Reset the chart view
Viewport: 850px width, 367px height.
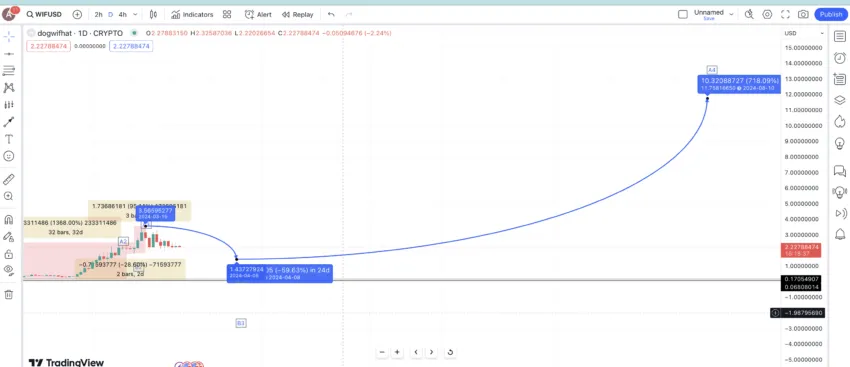pos(450,352)
